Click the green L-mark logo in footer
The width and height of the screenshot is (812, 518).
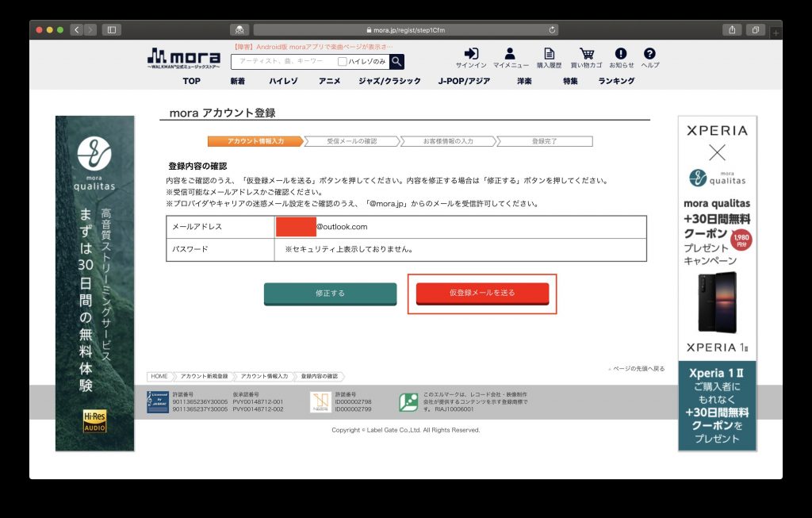(408, 402)
